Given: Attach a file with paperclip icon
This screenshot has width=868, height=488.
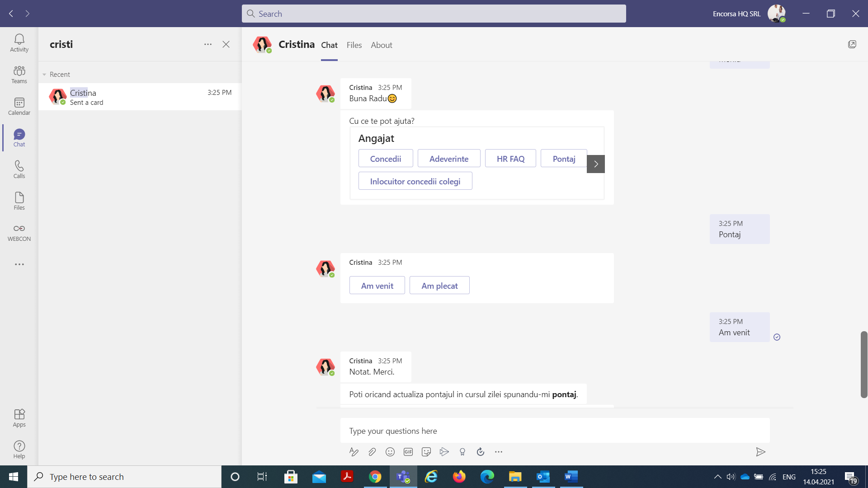Looking at the screenshot, I should 372,452.
